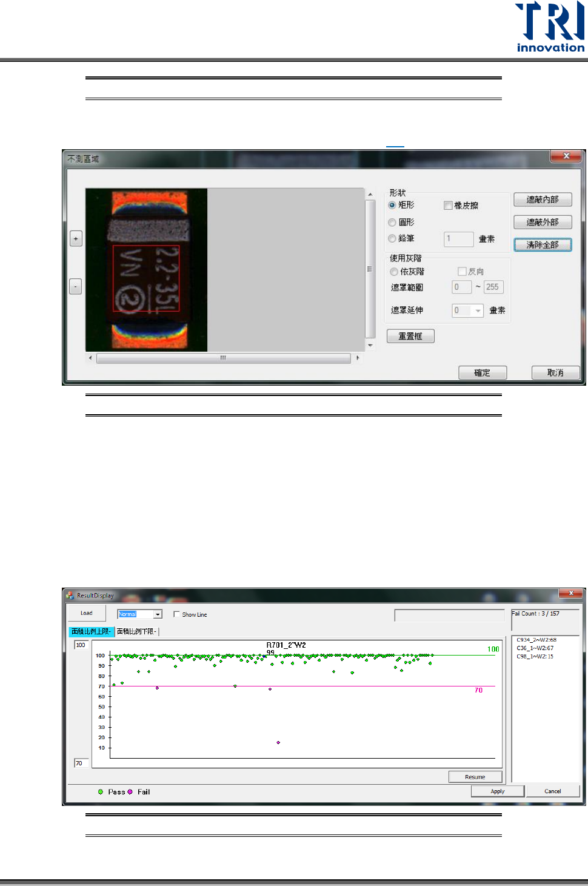This screenshot has height=886, width=588.
Task: Click the up arrow of the image vertical scrollbar
Action: pos(370,195)
